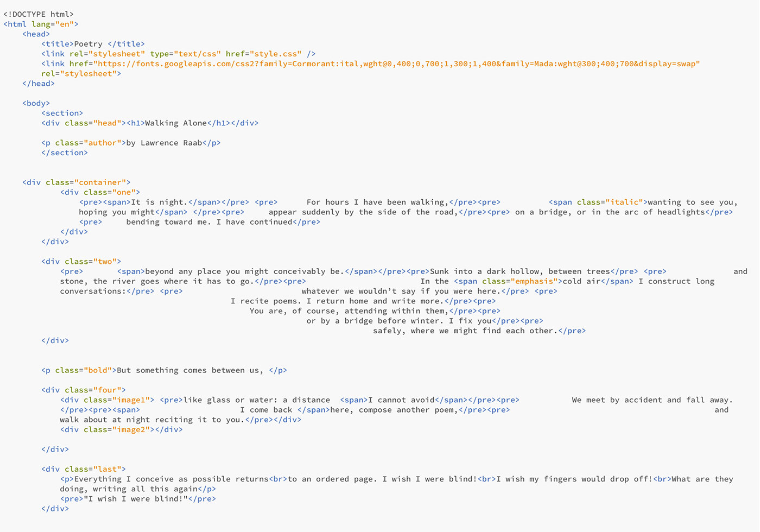This screenshot has width=760, height=532.
Task: Click the div class="container" tag
Action: 77,182
